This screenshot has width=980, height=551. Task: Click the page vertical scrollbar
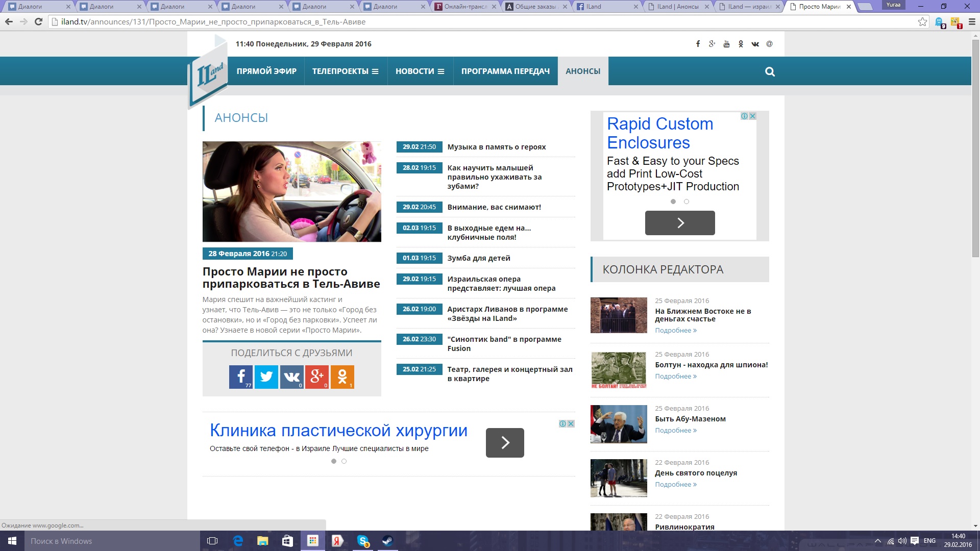click(975, 148)
